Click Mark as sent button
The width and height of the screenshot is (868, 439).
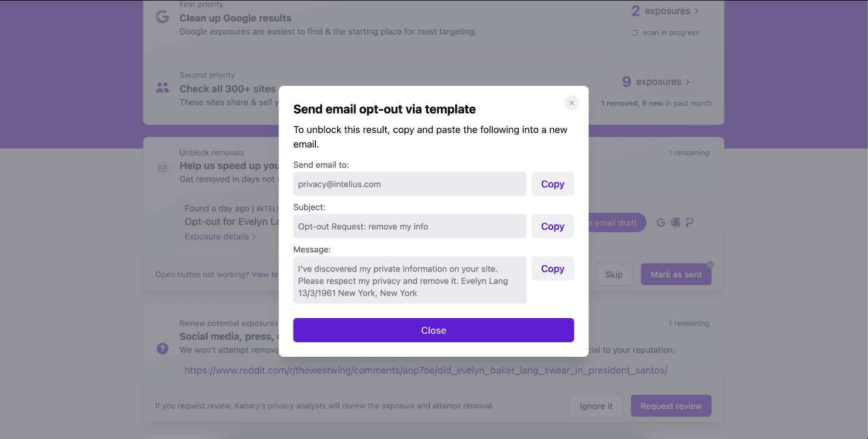[x=676, y=275]
